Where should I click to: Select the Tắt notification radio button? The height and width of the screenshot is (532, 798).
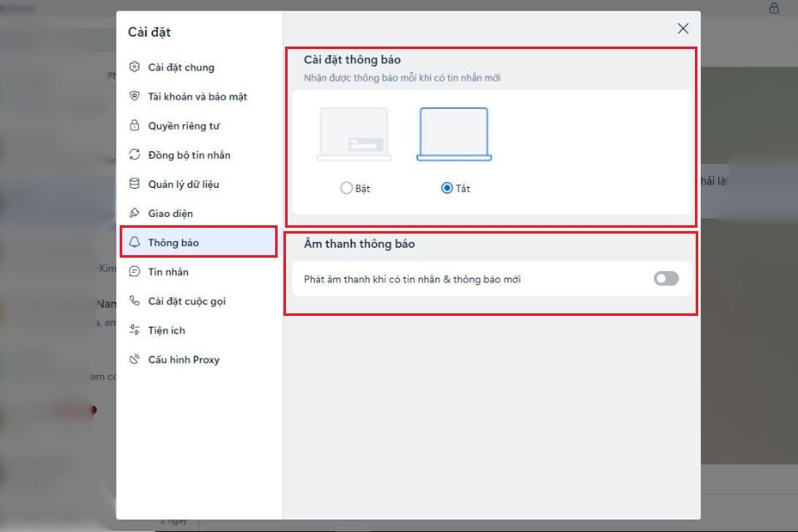[x=447, y=188]
